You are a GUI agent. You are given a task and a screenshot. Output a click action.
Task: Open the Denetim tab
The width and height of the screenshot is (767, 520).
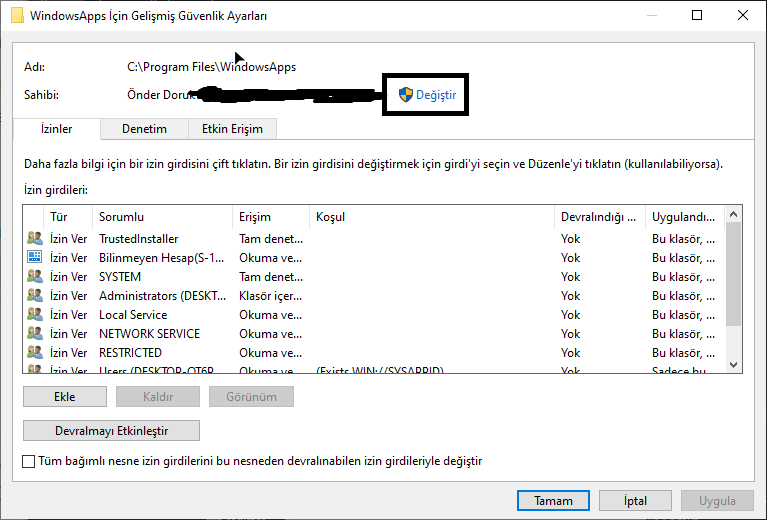coord(144,129)
